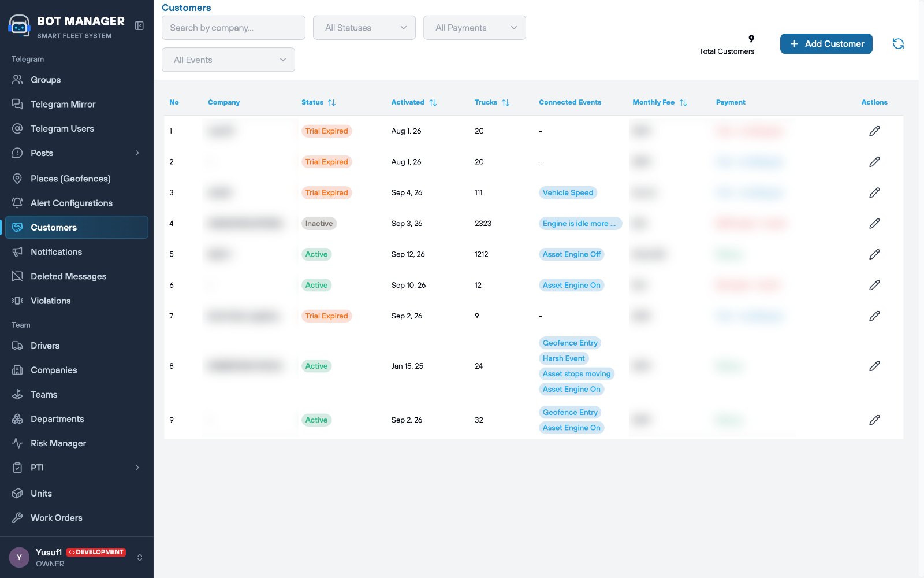Edit customer row 1 pencil icon
The width and height of the screenshot is (924, 578).
874,131
